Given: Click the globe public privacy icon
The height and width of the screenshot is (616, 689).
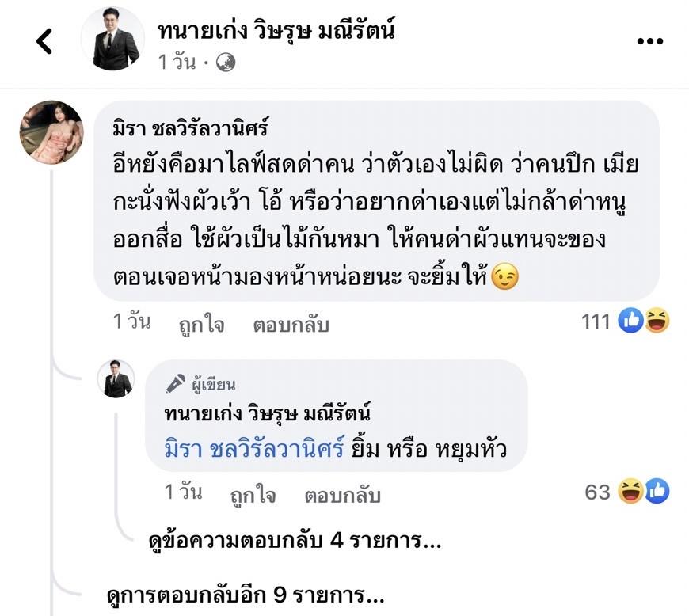Looking at the screenshot, I should pos(226,63).
